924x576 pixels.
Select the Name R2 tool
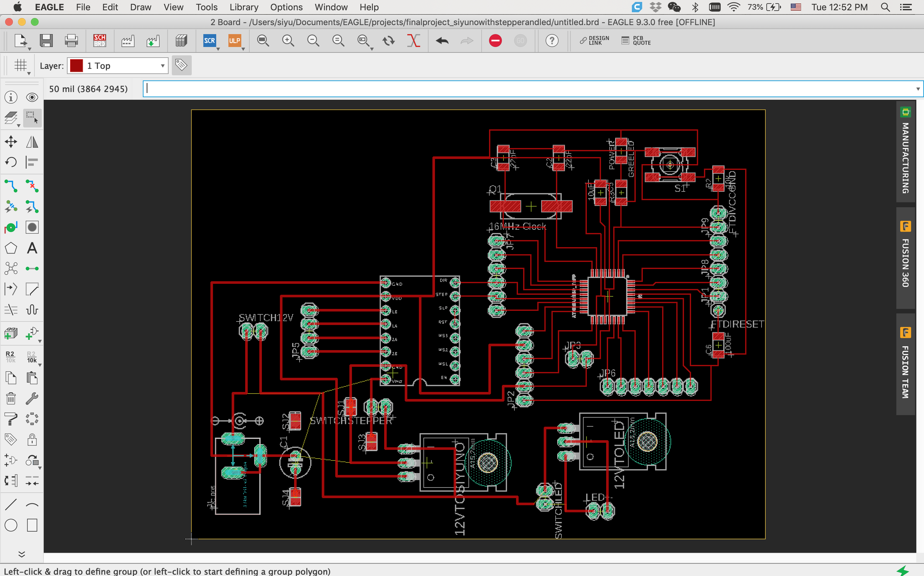tap(10, 357)
